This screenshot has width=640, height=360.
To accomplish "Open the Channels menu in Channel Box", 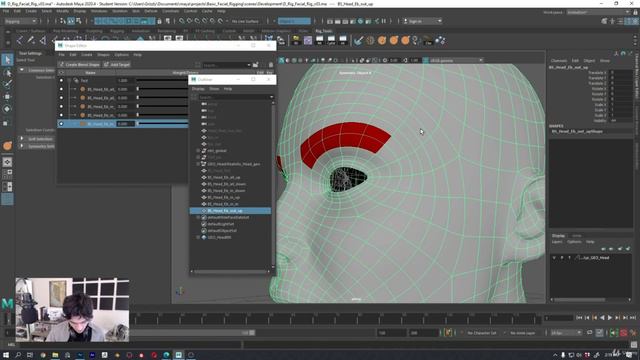I will 558,60.
